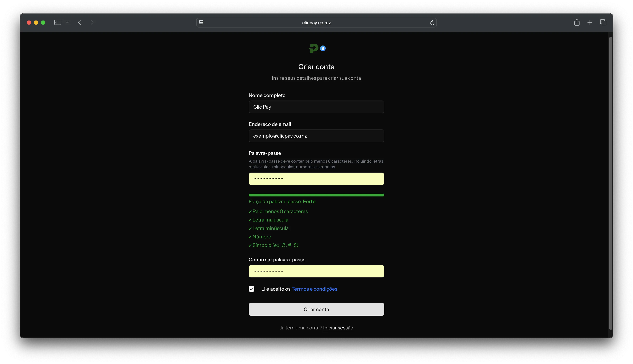Image resolution: width=633 pixels, height=364 pixels.
Task: Open the page settings icon in address bar
Action: pyautogui.click(x=201, y=23)
